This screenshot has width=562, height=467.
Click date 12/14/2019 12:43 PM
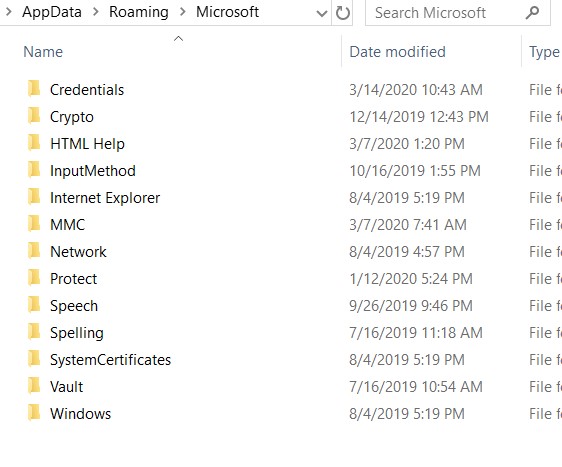[x=419, y=117]
